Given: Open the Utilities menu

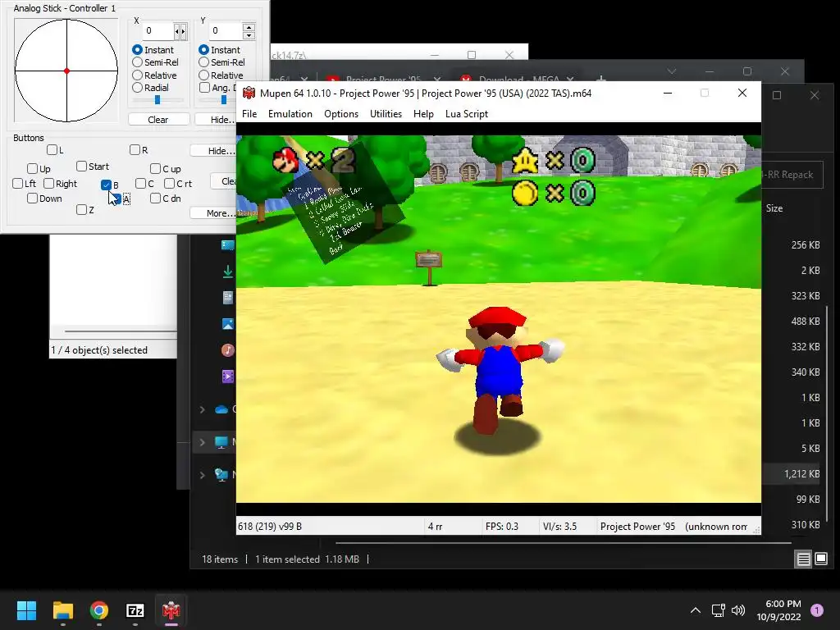Looking at the screenshot, I should (386, 113).
